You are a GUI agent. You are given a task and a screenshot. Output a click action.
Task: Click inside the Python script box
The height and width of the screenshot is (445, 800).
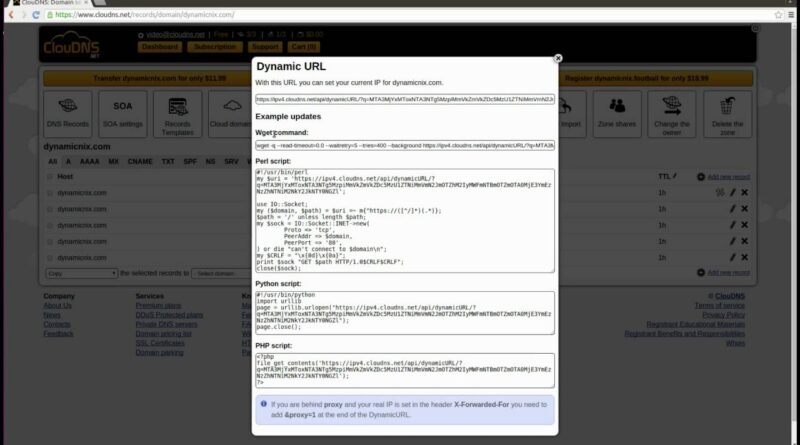tap(405, 313)
